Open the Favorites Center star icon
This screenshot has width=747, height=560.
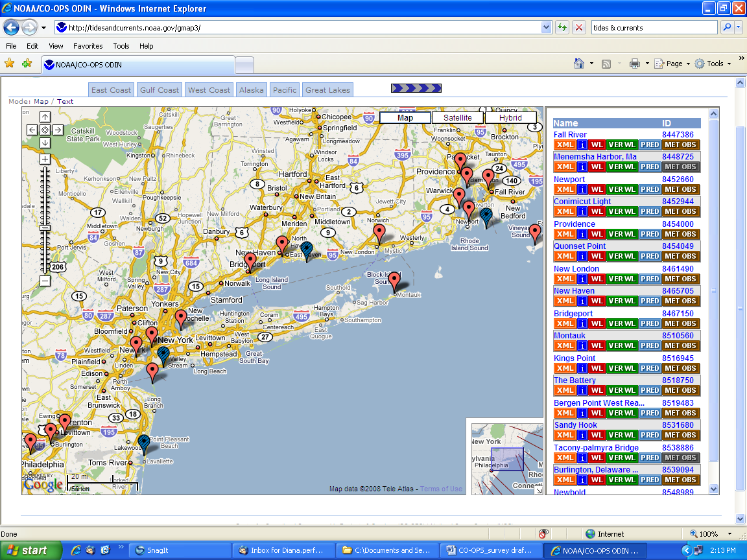pos(10,63)
